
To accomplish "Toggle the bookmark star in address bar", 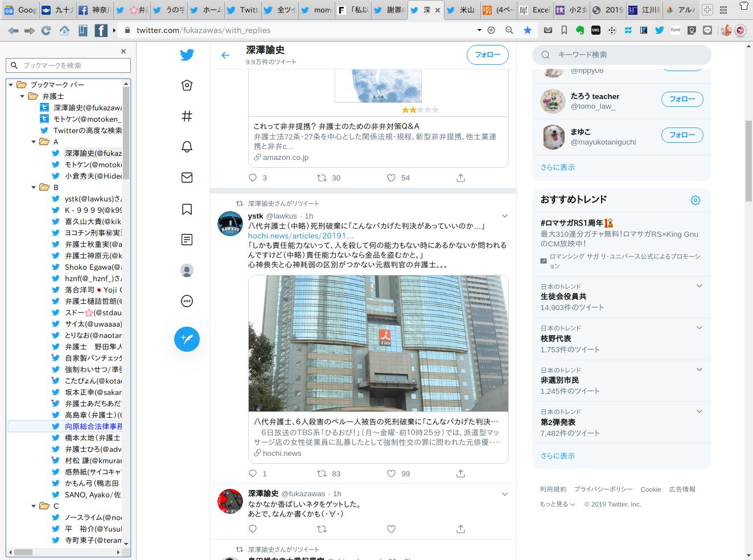I will pyautogui.click(x=528, y=30).
